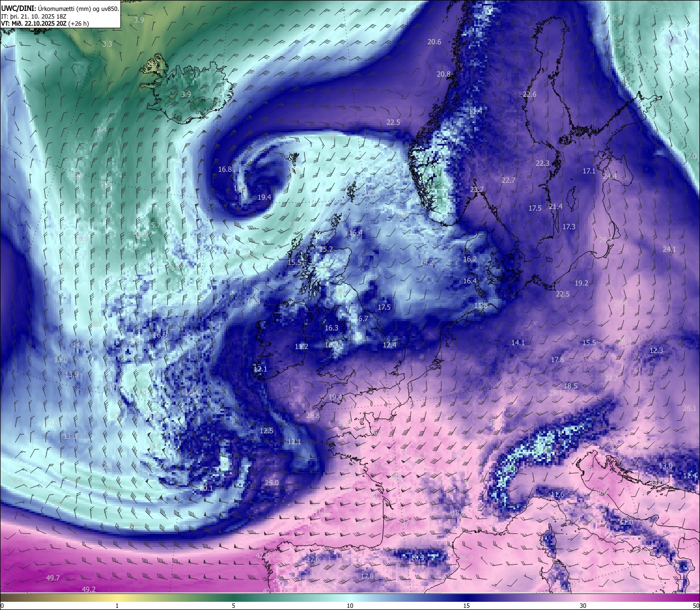Click the 17.6 value over Spain
Viewport: 700px width, 610px height.
(313, 560)
